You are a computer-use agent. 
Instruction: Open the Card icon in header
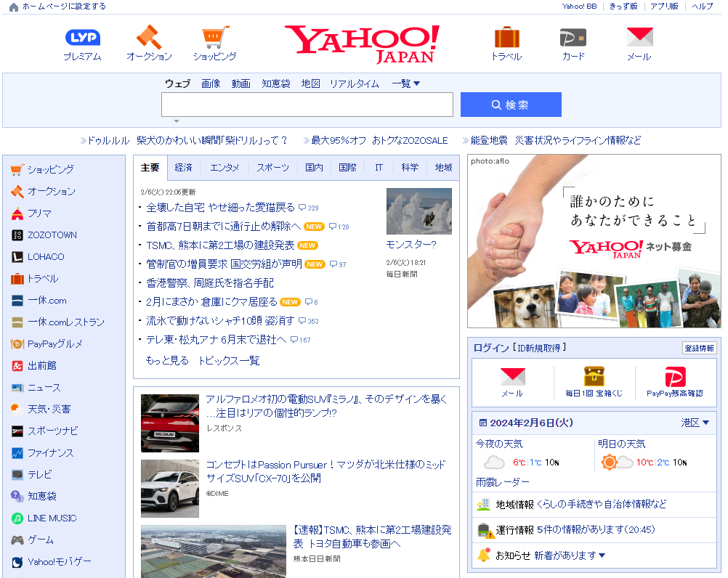click(573, 38)
